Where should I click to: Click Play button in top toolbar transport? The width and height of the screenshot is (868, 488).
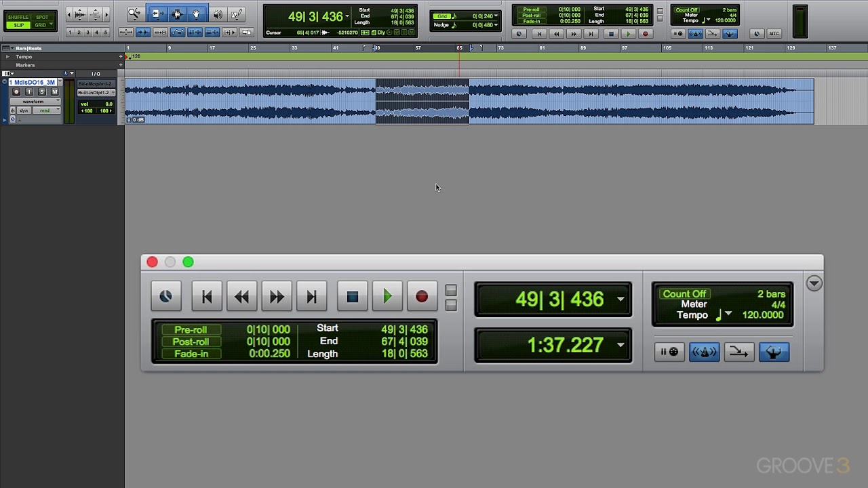tap(628, 34)
